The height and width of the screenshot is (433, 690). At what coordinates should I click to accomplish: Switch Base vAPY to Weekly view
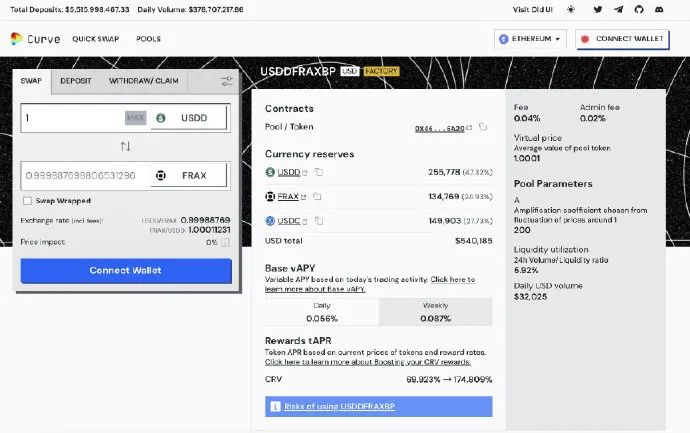[x=435, y=311]
